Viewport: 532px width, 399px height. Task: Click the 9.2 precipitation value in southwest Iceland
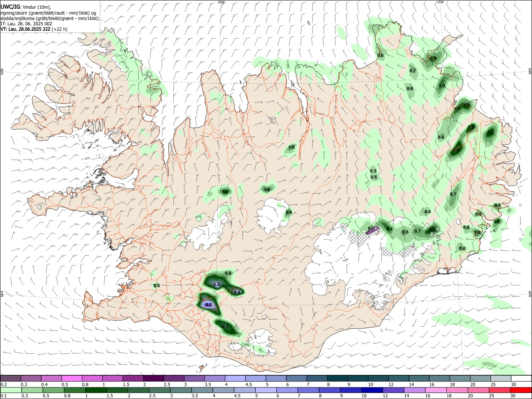pyautogui.click(x=209, y=305)
